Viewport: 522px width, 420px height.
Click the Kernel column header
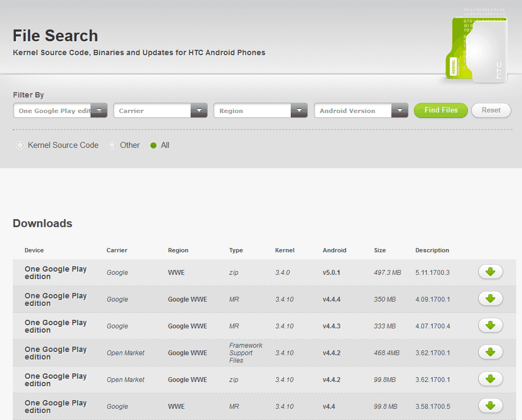coord(285,250)
